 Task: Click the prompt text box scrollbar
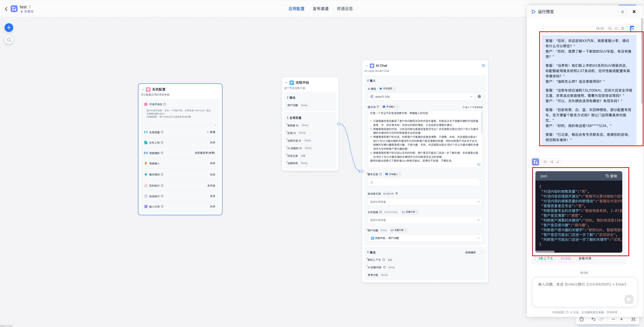482,123
